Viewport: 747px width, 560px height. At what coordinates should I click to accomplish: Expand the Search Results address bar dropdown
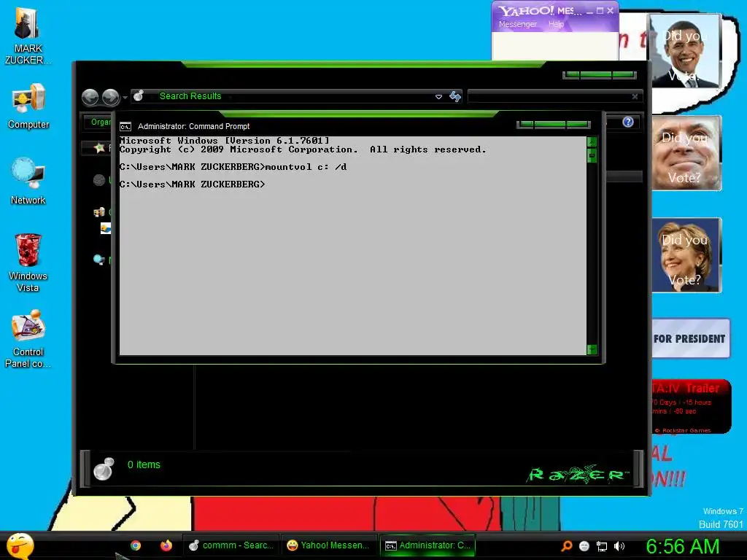coord(438,97)
